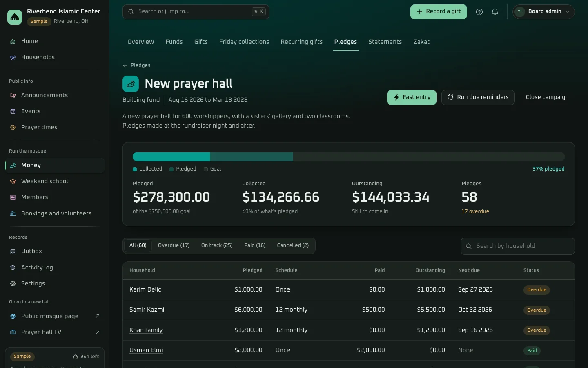
Task: Show On track (25) pledges
Action: (217, 245)
